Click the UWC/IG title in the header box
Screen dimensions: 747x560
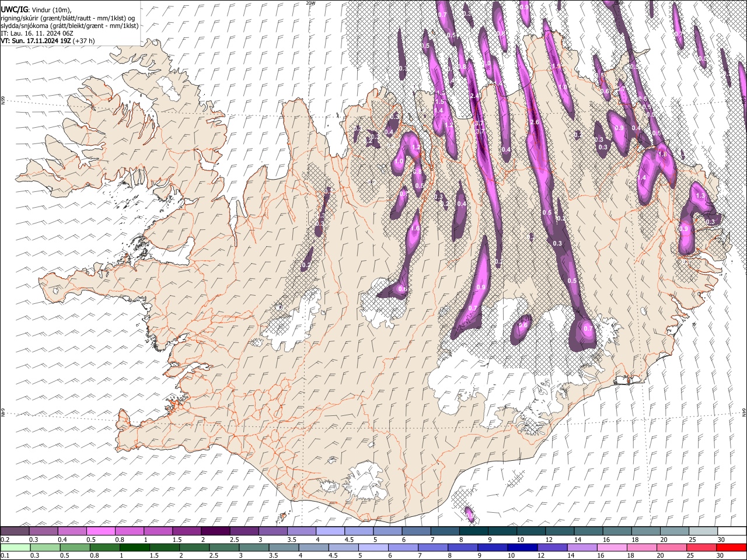click(x=14, y=9)
